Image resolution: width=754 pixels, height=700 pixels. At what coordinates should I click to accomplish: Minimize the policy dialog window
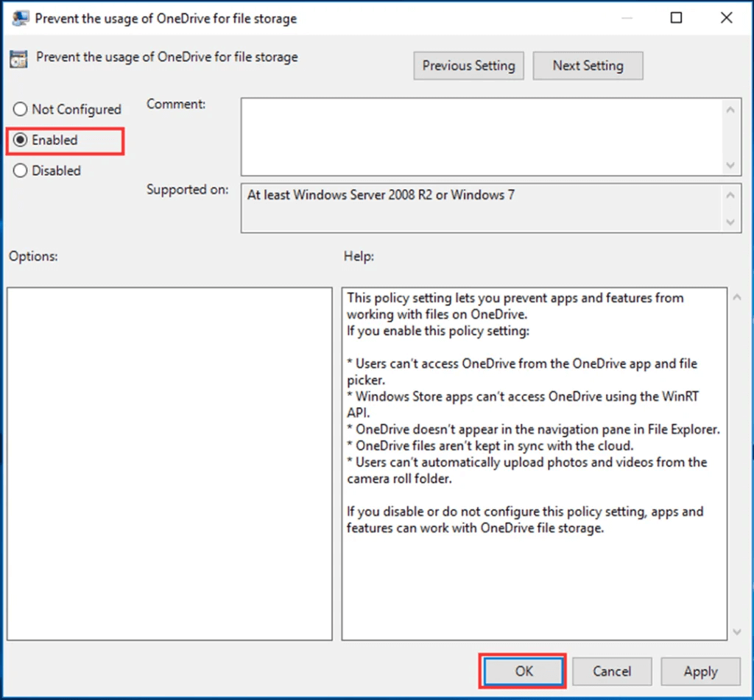[x=627, y=18]
